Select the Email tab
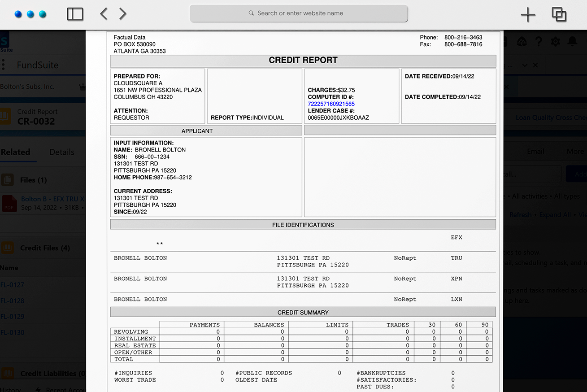The image size is (587, 392). tap(535, 151)
